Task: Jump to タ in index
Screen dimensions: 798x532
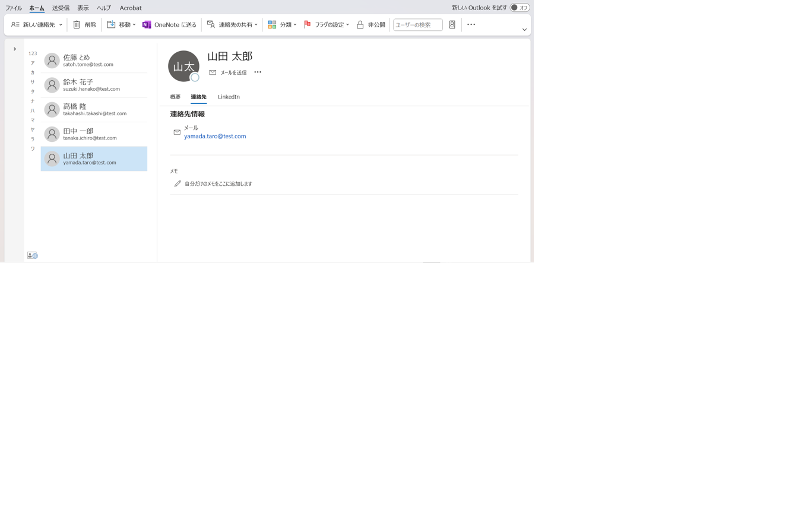Action: point(33,91)
